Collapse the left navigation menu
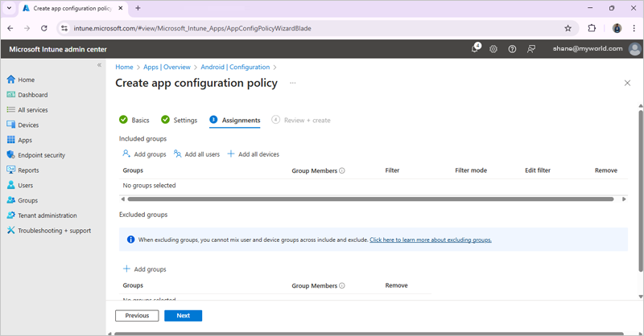Image resolution: width=644 pixels, height=336 pixels. (x=100, y=65)
